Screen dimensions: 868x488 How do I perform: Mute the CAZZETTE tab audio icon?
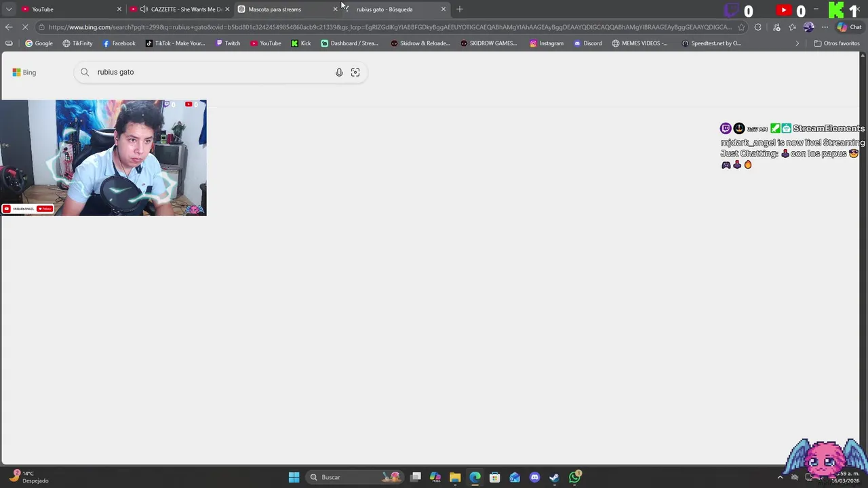click(x=144, y=9)
